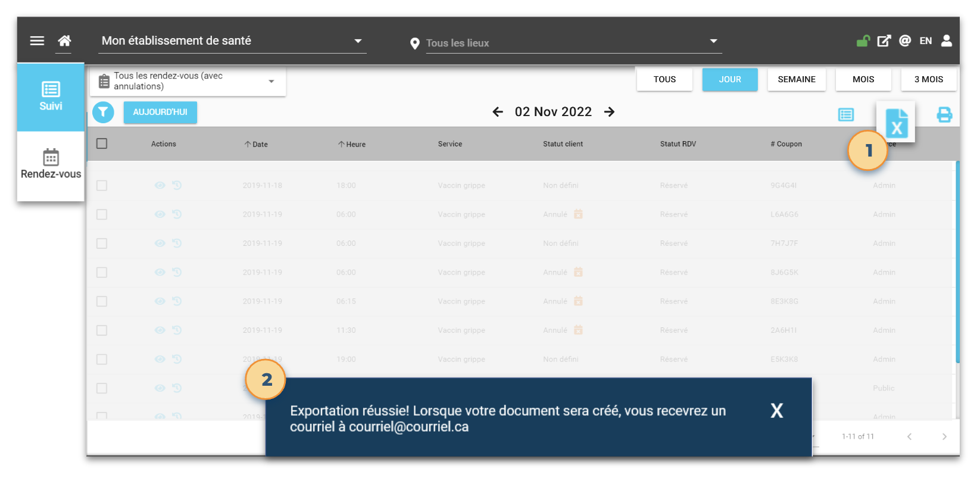Open the user profile icon

click(x=947, y=40)
